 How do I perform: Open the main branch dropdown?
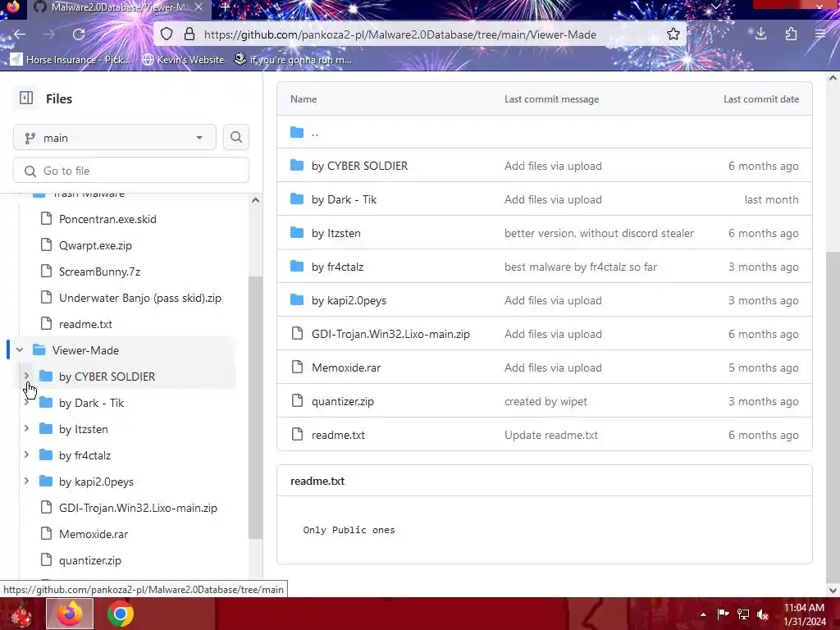coord(115,138)
